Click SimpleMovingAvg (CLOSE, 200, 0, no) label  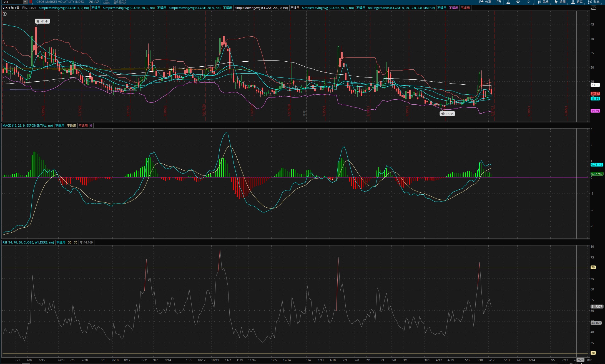pyautogui.click(x=261, y=8)
